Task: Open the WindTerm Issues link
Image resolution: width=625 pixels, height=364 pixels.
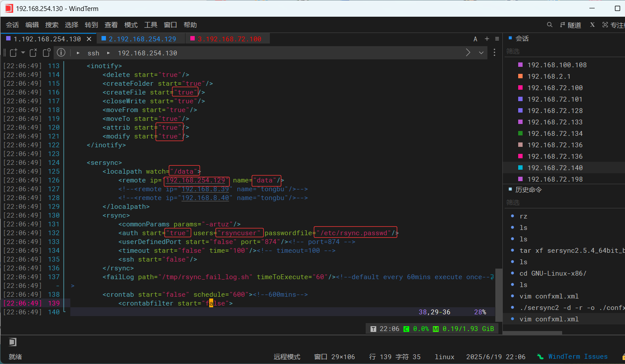Action: [x=578, y=356]
